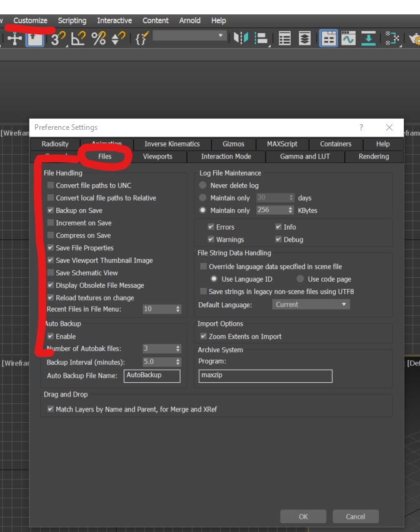The width and height of the screenshot is (420, 532).
Task: Enable Increment on Save checkbox
Action: click(x=51, y=222)
